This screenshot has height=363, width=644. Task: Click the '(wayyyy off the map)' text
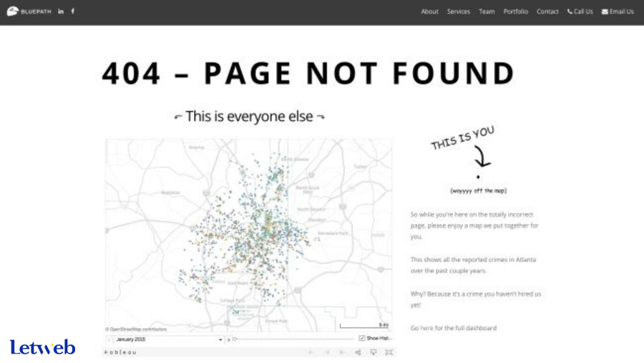click(479, 190)
